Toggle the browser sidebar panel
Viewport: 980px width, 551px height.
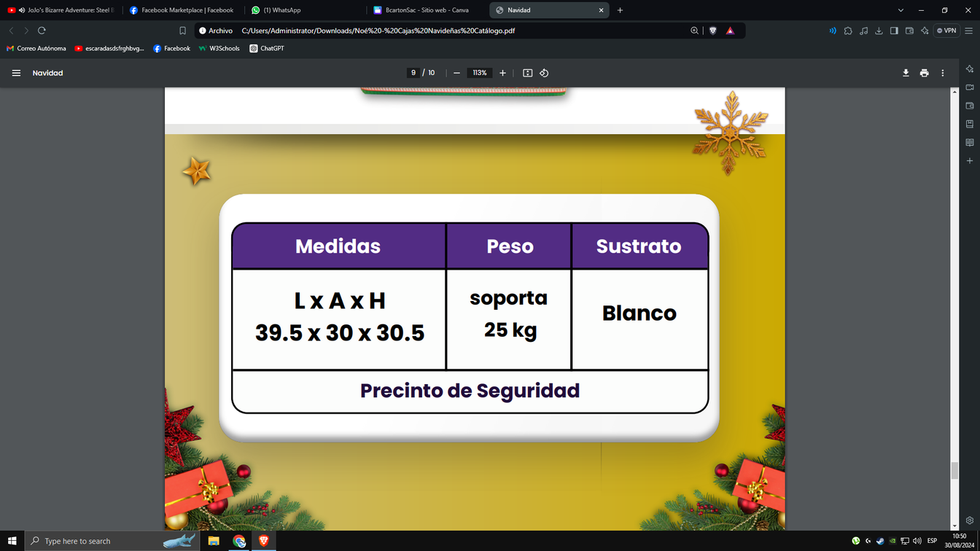[894, 31]
